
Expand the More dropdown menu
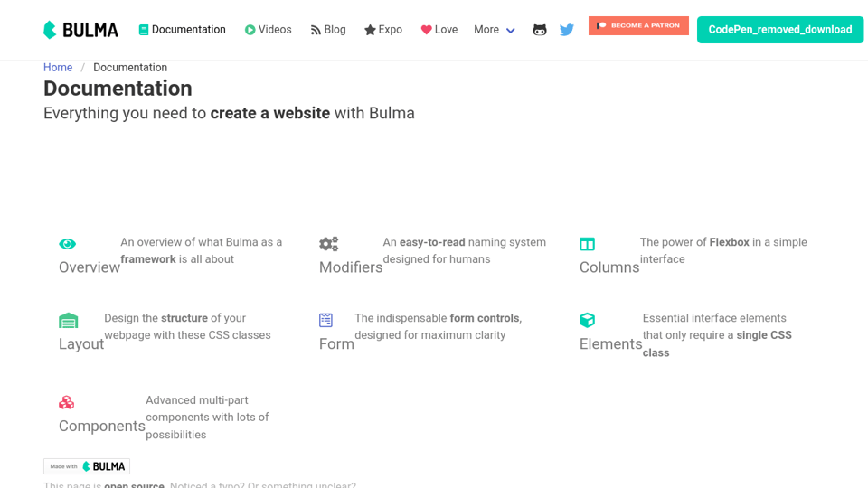pos(495,30)
